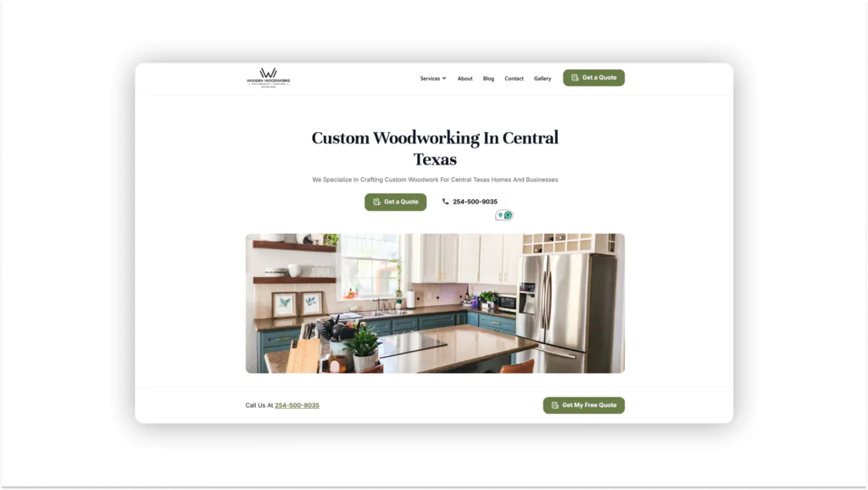Click the Custom Woodworking In Central Texas heading
This screenshot has height=490, width=868.
pyautogui.click(x=435, y=148)
